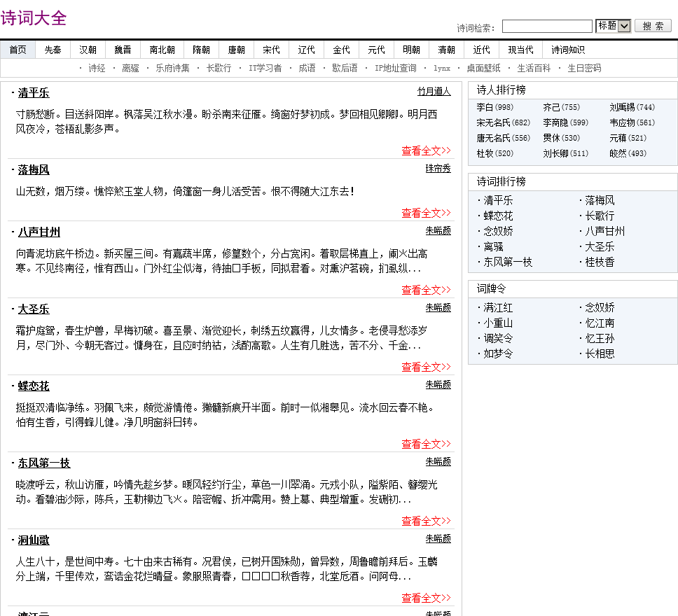Open the lynx sub-navigation link

point(442,69)
